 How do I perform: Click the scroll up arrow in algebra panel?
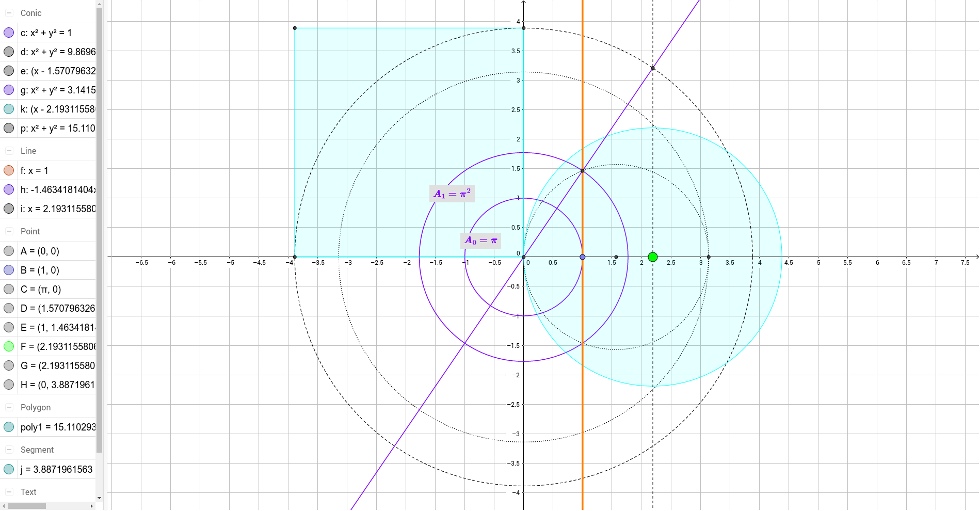coord(99,3)
